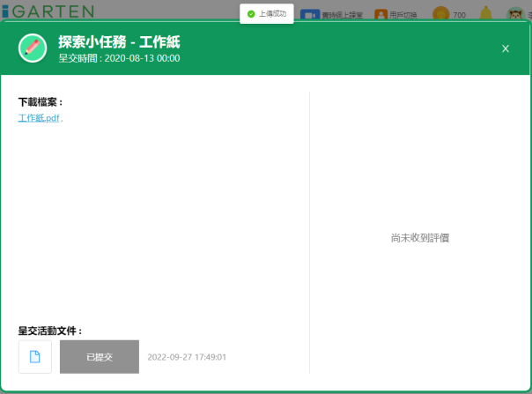The image size is (532, 394).
Task: Click the gold coin icon
Action: pyautogui.click(x=440, y=14)
